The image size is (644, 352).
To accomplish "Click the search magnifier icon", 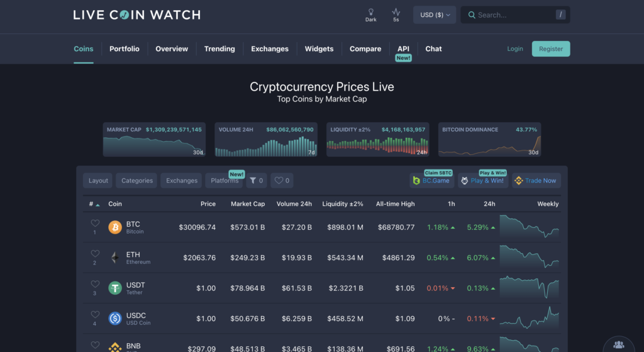I will (472, 15).
